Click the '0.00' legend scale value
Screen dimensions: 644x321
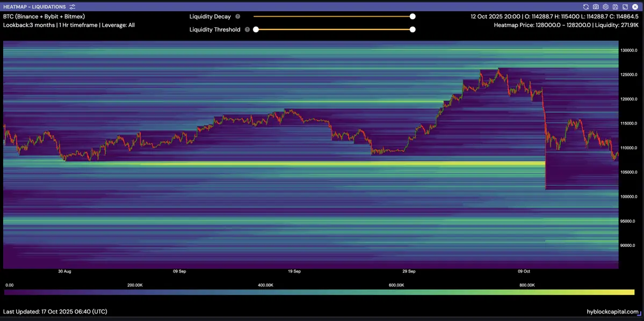click(9, 285)
